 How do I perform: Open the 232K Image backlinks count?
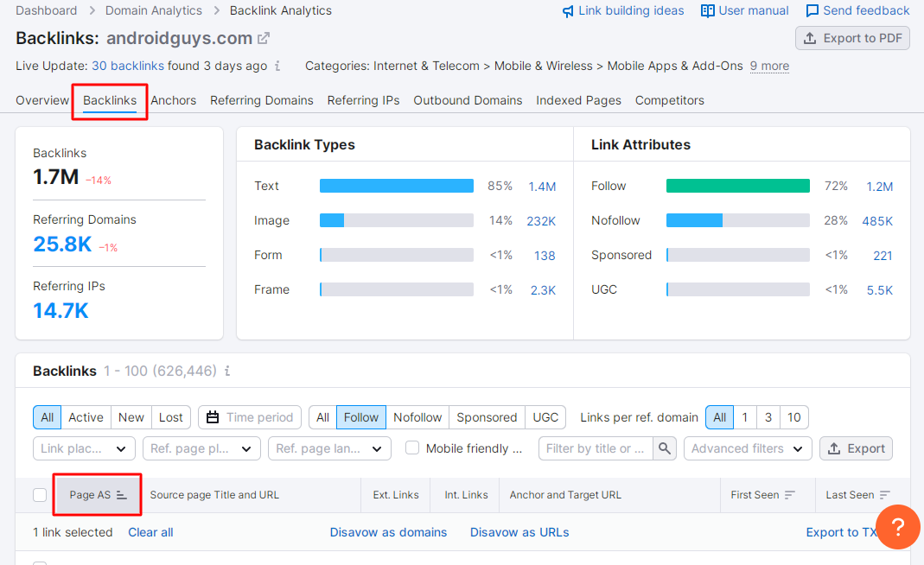[x=541, y=221]
